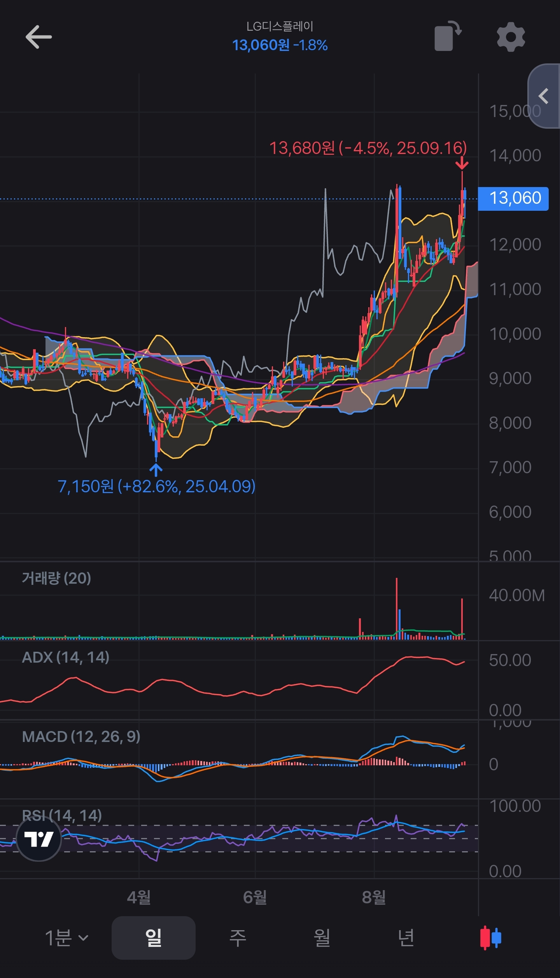Image resolution: width=560 pixels, height=978 pixels.
Task: Tap the tallest red volume bar in August
Action: tap(397, 609)
